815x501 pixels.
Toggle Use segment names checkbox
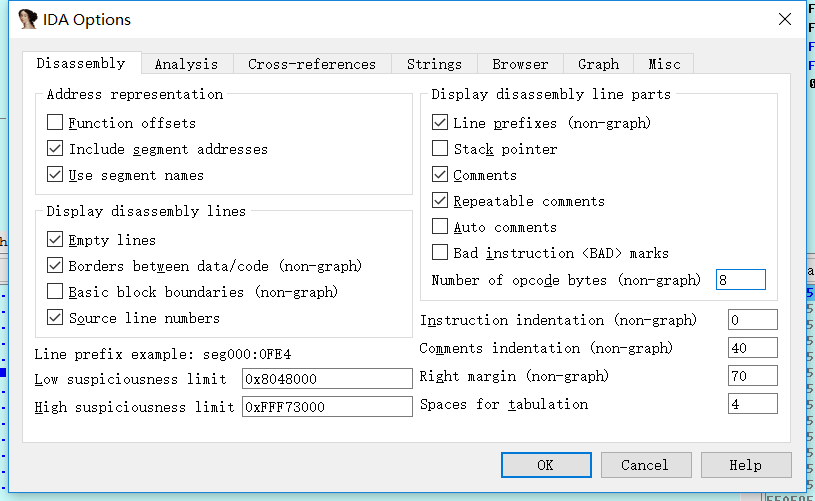(x=55, y=175)
